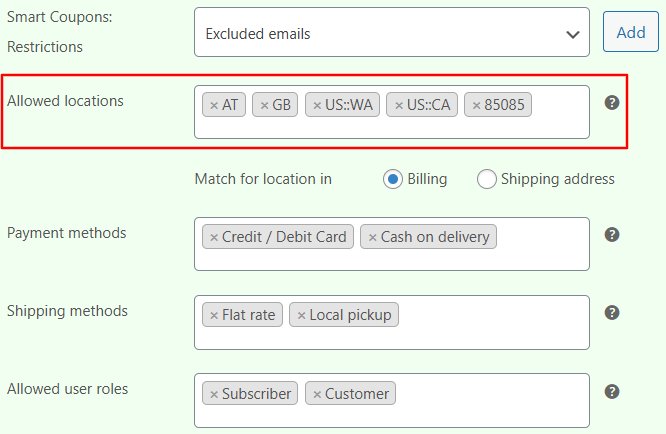Remove the US::CA location tag

tap(399, 105)
